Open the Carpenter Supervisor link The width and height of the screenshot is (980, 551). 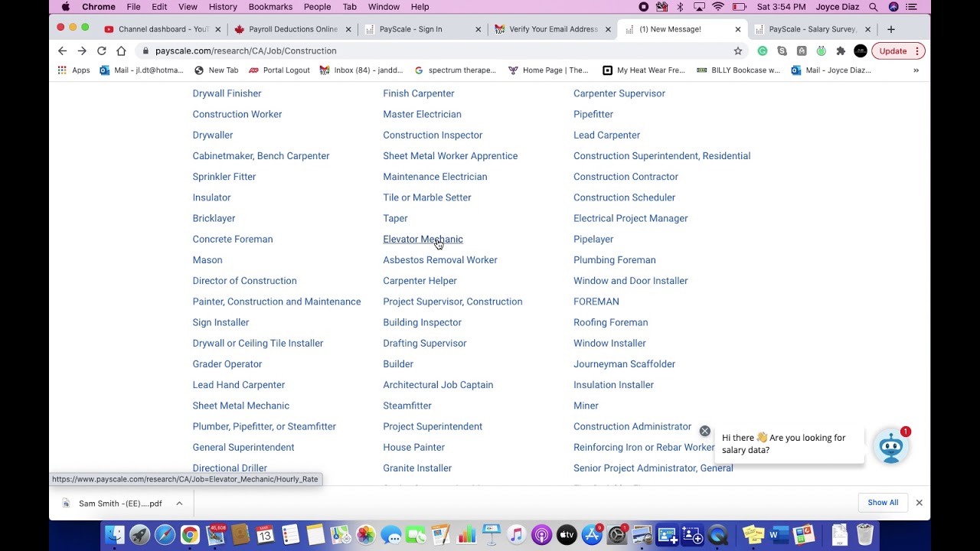click(x=619, y=93)
